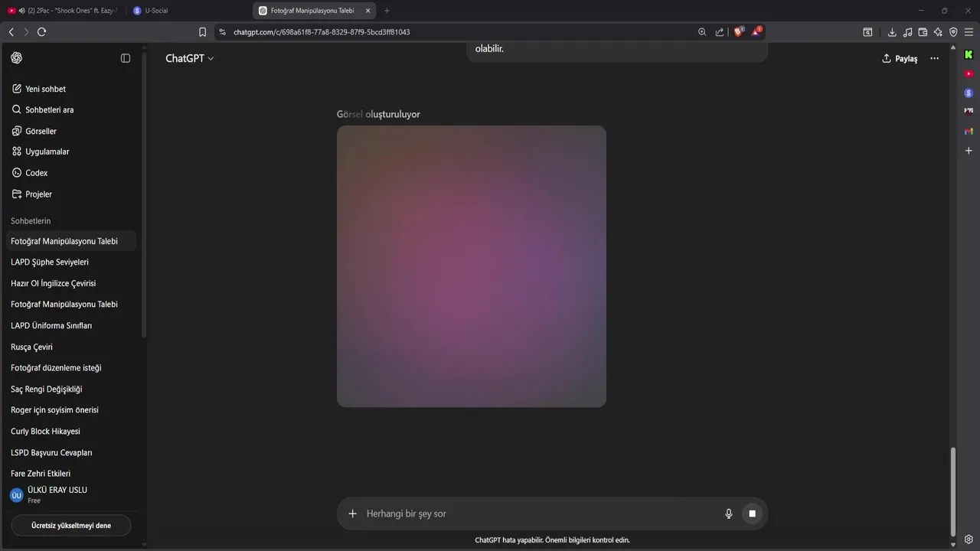Open the Brave Rewards triangle icon
The image size is (980, 551).
tap(756, 32)
